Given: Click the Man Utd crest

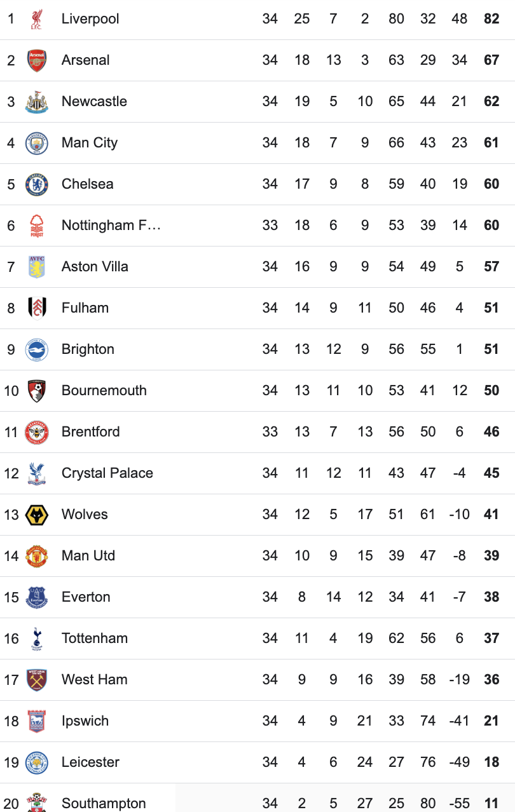Looking at the screenshot, I should pos(37,556).
